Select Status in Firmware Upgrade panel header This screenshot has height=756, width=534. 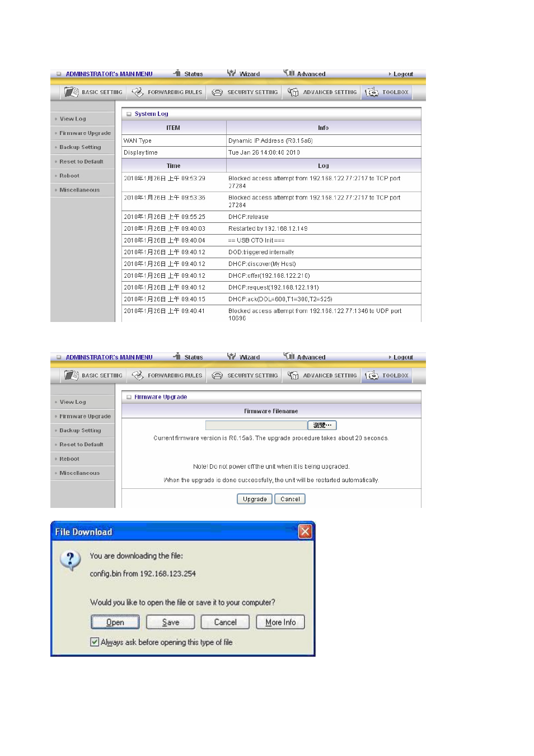coord(188,357)
